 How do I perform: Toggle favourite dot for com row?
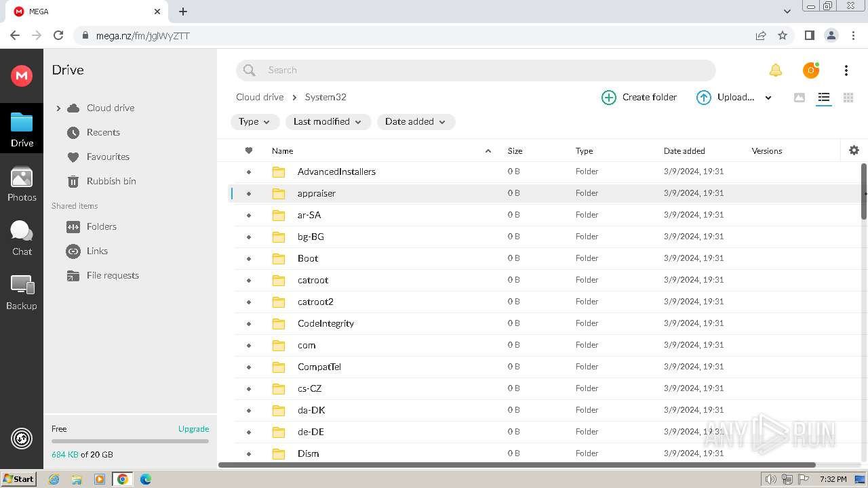click(249, 345)
